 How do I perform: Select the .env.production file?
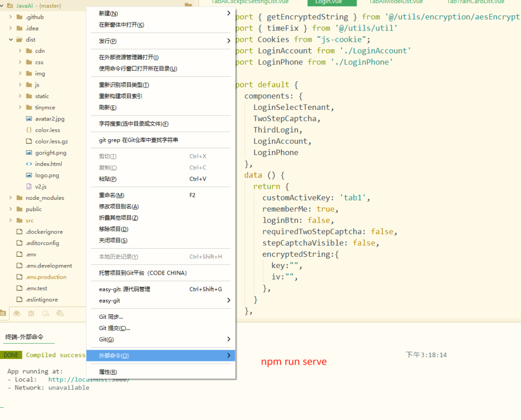pos(46,277)
